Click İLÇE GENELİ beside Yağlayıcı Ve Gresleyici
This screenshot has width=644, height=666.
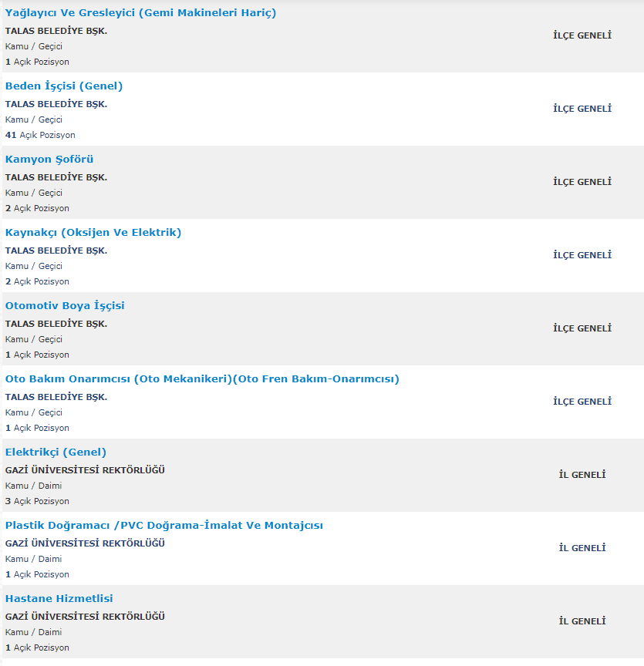click(582, 35)
